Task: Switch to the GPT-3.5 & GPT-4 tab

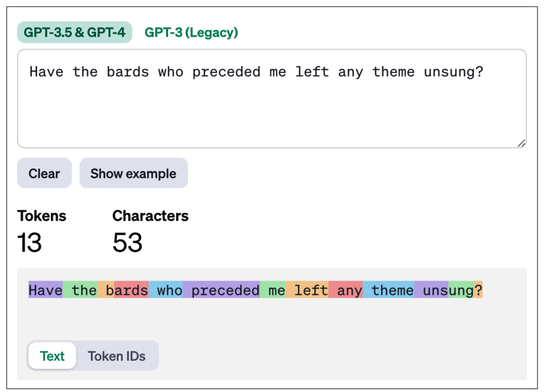Action: click(74, 32)
